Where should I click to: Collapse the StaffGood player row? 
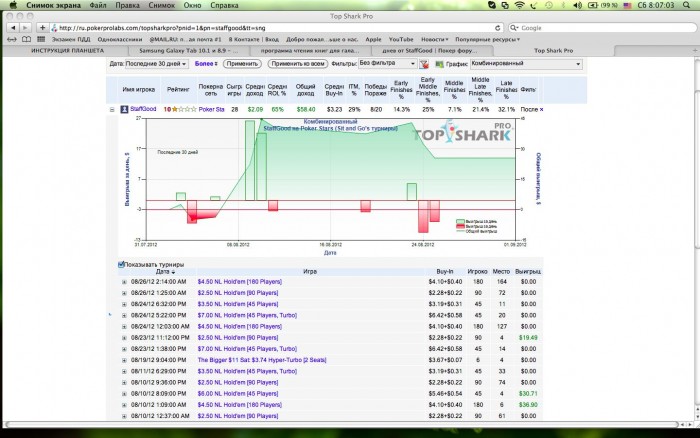point(112,109)
